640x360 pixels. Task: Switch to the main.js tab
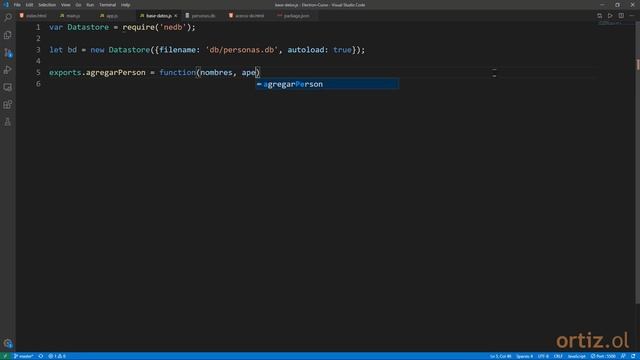tap(73, 16)
